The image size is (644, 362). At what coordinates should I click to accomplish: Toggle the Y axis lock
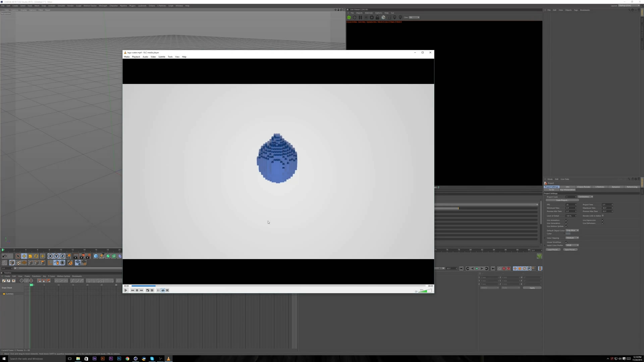pyautogui.click(x=56, y=256)
